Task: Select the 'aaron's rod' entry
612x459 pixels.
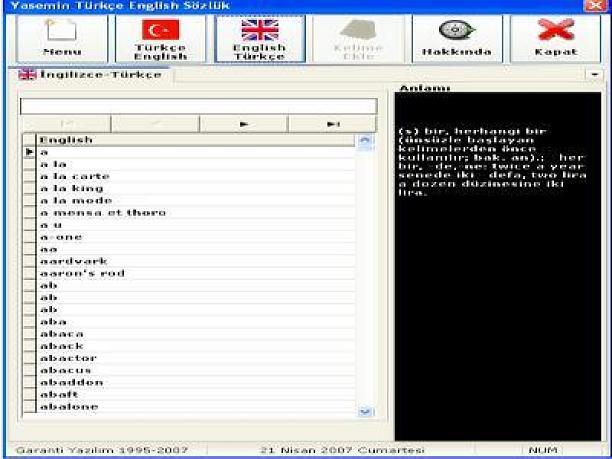Action: click(195, 273)
